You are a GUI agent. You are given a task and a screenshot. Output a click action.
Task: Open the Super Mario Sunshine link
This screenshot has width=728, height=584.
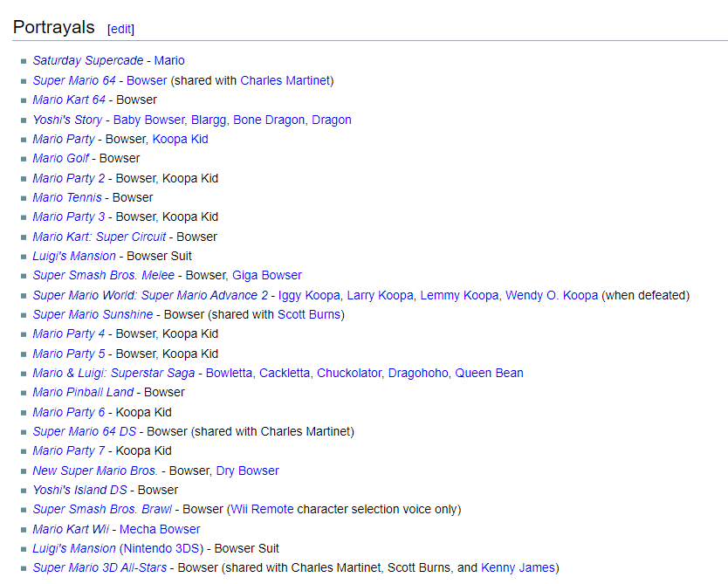pos(93,315)
